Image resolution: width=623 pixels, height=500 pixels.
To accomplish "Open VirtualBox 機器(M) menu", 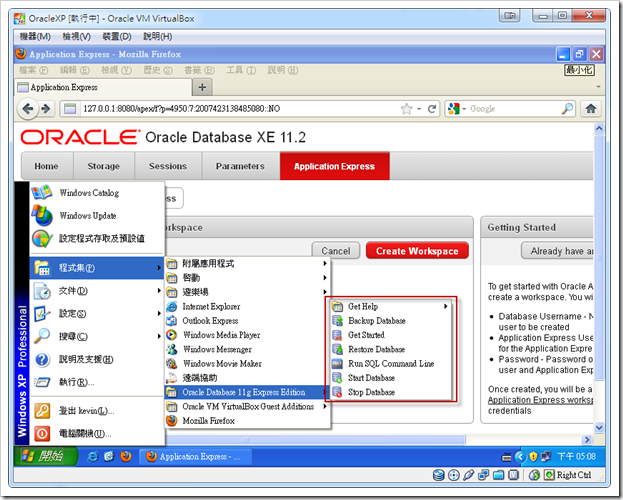I will pos(35,37).
